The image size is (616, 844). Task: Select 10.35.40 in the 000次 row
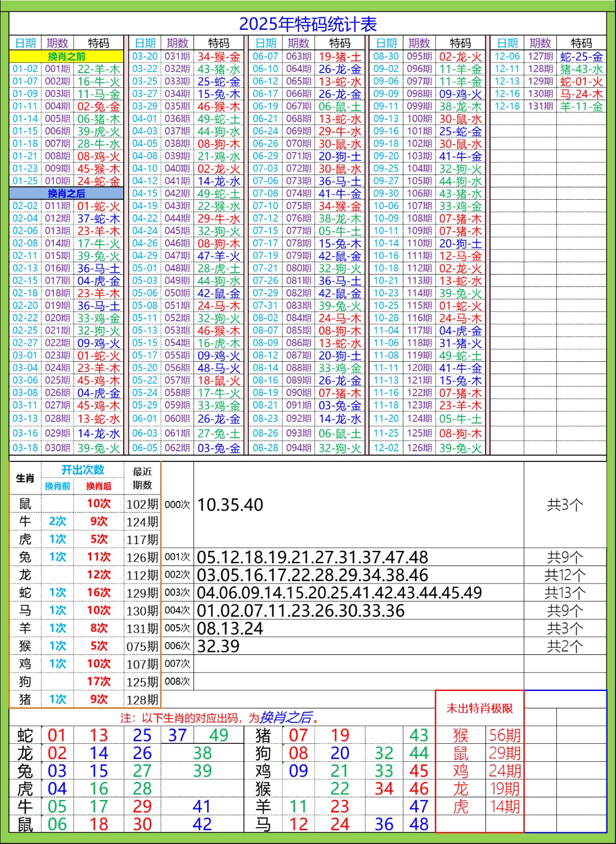230,505
